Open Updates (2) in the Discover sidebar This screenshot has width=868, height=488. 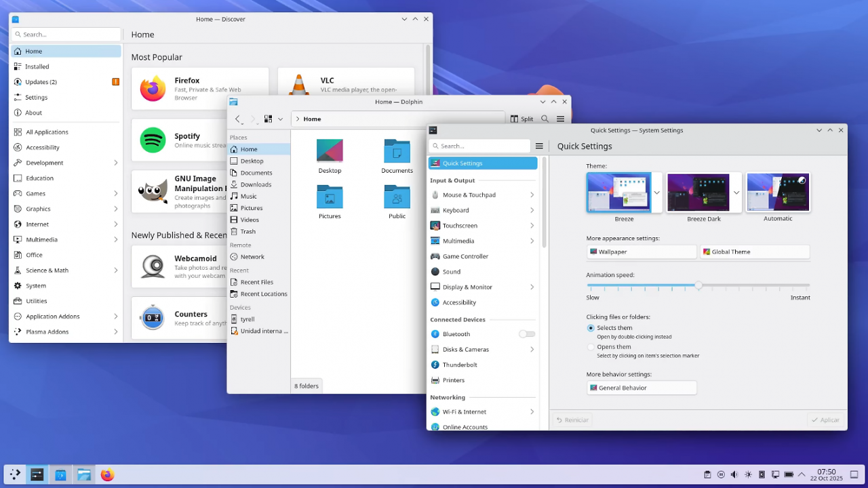click(66, 82)
